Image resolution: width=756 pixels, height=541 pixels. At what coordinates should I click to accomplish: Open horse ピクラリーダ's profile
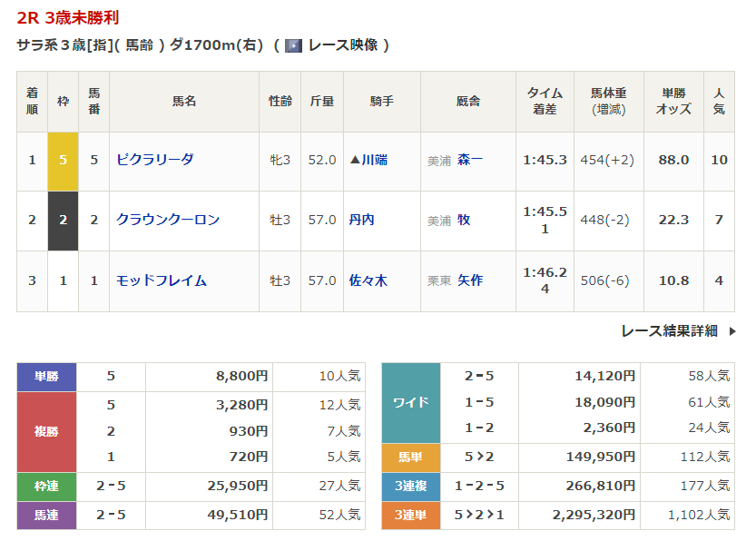point(154,160)
